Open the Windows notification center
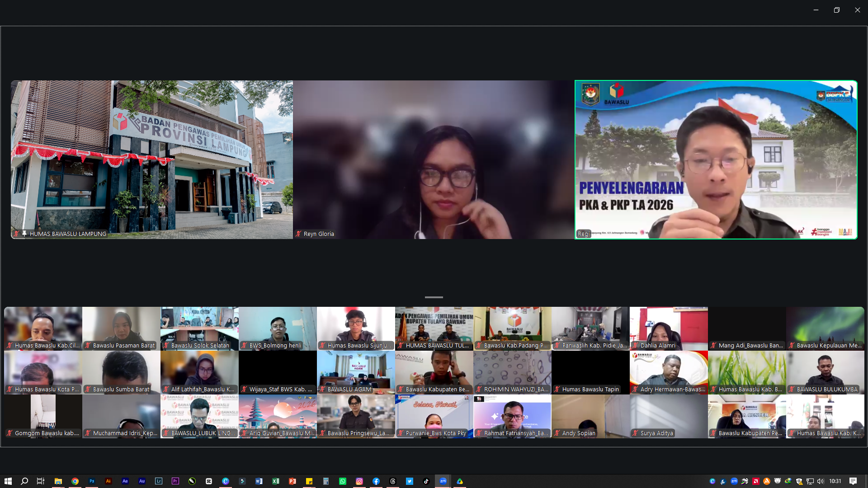The width and height of the screenshot is (868, 488). pyautogui.click(x=853, y=481)
